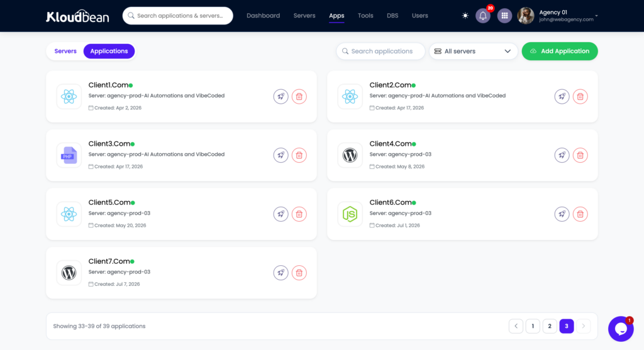Focus the top search applications & servers field

click(178, 16)
